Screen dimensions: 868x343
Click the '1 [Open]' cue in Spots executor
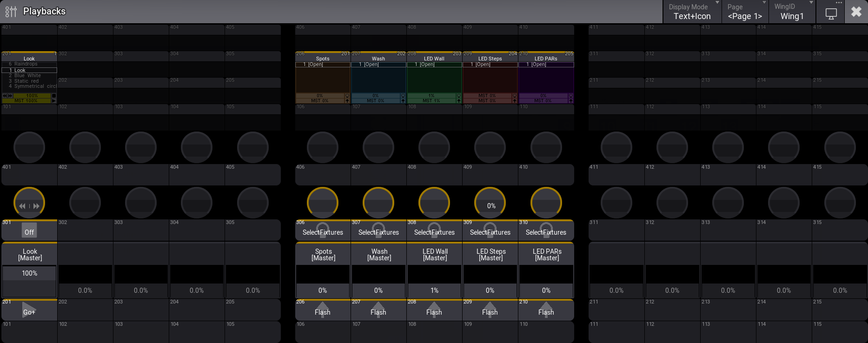pyautogui.click(x=323, y=65)
